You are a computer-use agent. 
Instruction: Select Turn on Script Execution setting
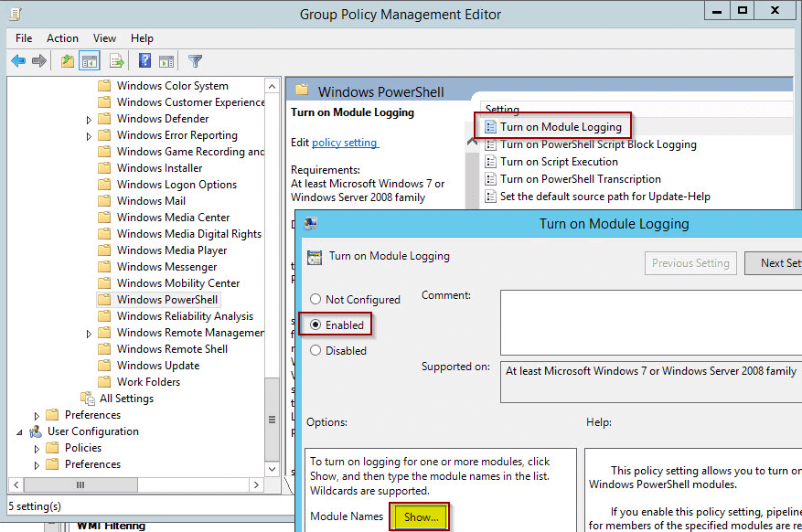click(559, 162)
